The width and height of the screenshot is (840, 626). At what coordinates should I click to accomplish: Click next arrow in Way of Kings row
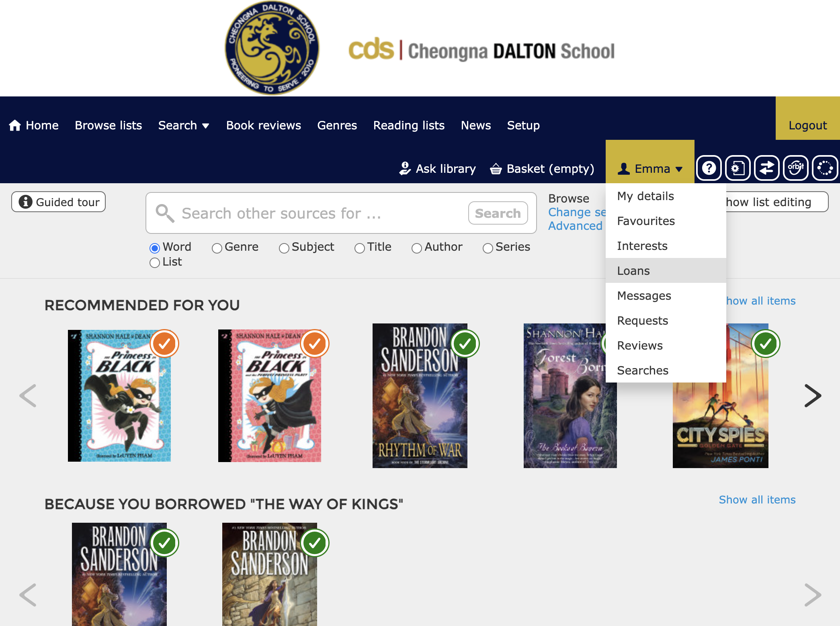(813, 595)
